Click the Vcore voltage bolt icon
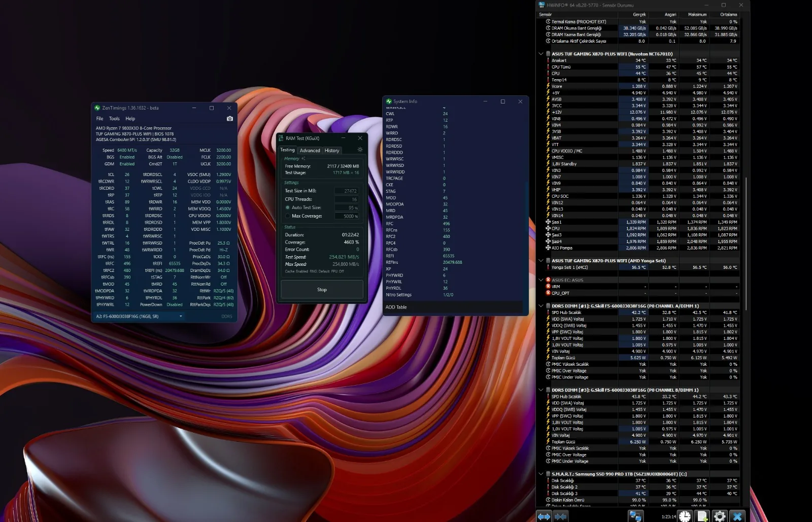The height and width of the screenshot is (522, 812). click(548, 86)
